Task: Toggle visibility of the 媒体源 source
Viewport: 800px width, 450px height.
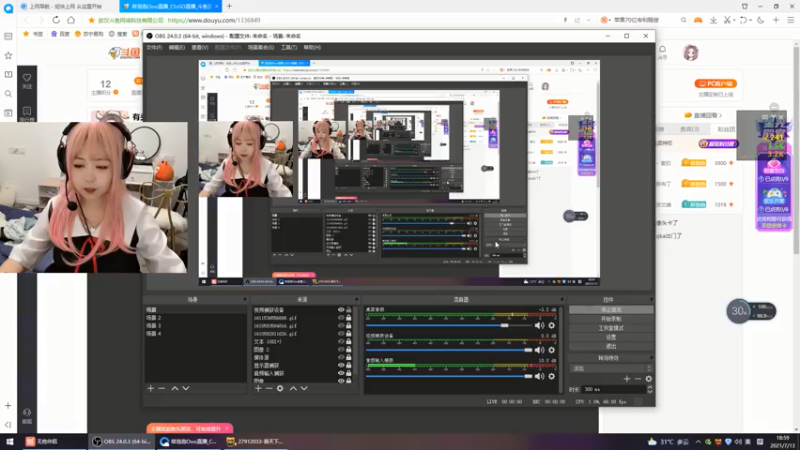Action: [x=341, y=357]
